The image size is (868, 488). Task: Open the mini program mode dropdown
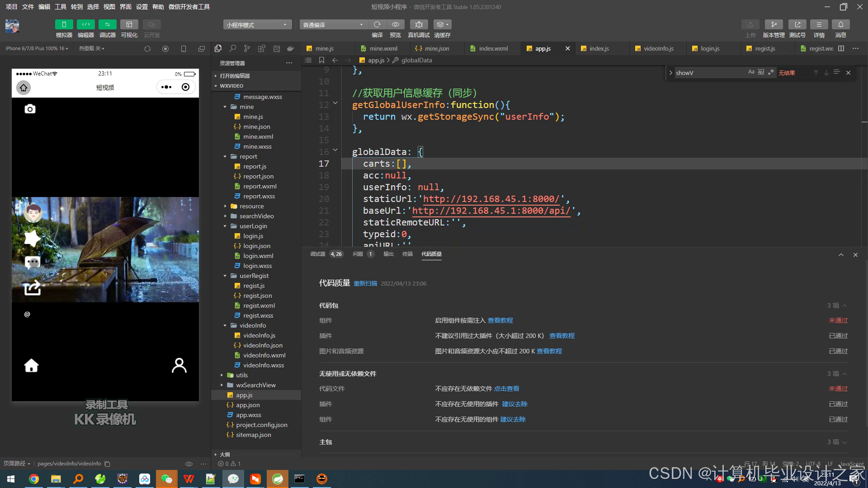pyautogui.click(x=257, y=25)
